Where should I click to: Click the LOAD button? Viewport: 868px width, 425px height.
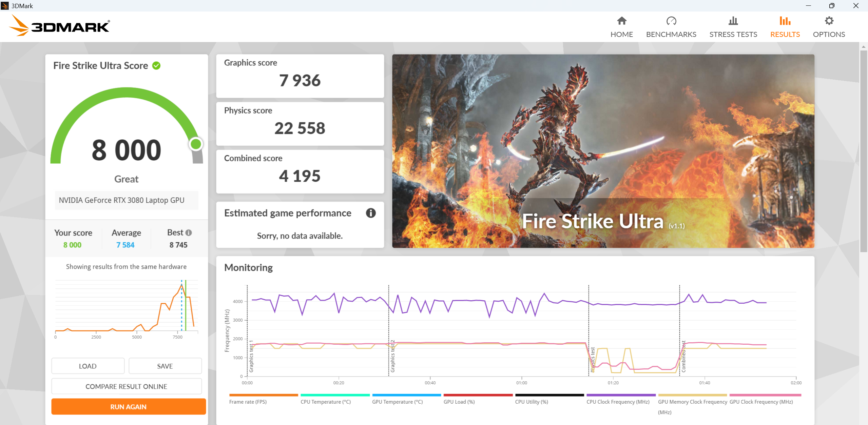pos(88,366)
